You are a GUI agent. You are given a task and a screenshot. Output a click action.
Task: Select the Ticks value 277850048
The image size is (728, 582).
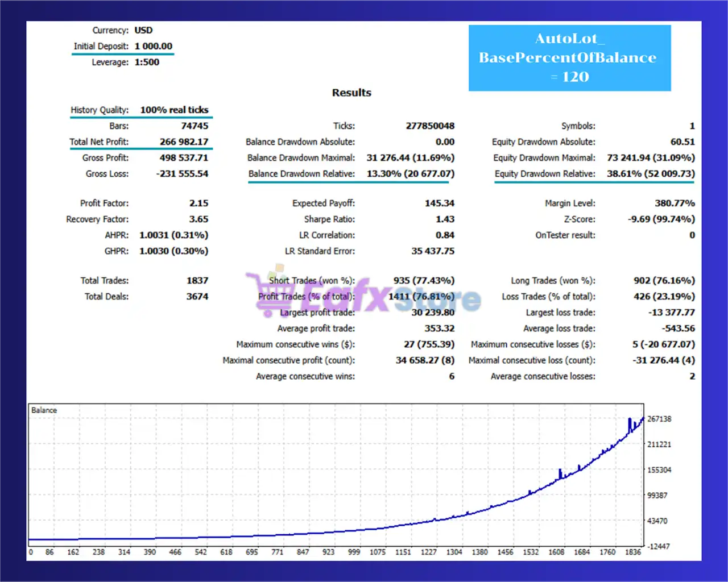(x=430, y=126)
